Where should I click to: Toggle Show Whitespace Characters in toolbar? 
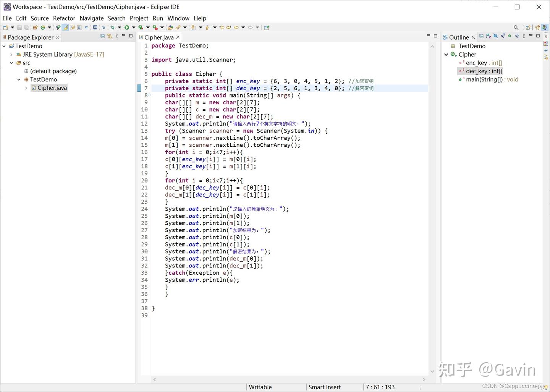[86, 27]
